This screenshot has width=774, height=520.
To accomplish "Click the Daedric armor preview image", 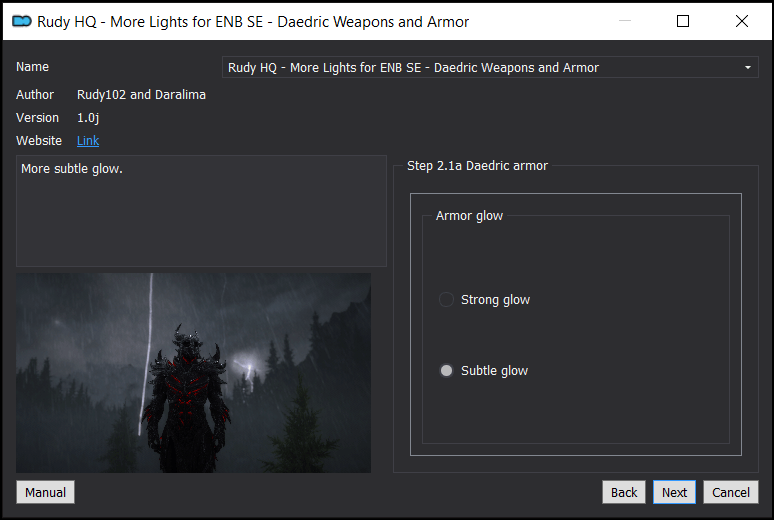I will [194, 373].
